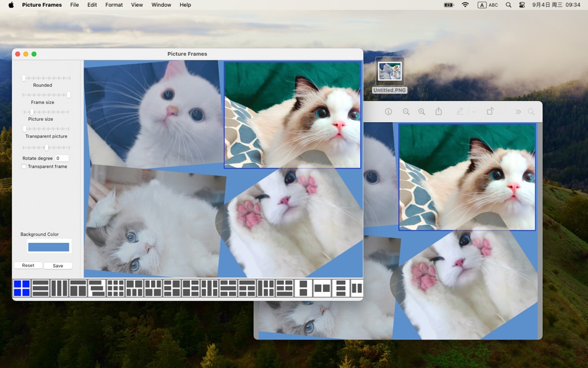Choose the horizontal rows frame layout
The image size is (588, 368).
click(40, 289)
